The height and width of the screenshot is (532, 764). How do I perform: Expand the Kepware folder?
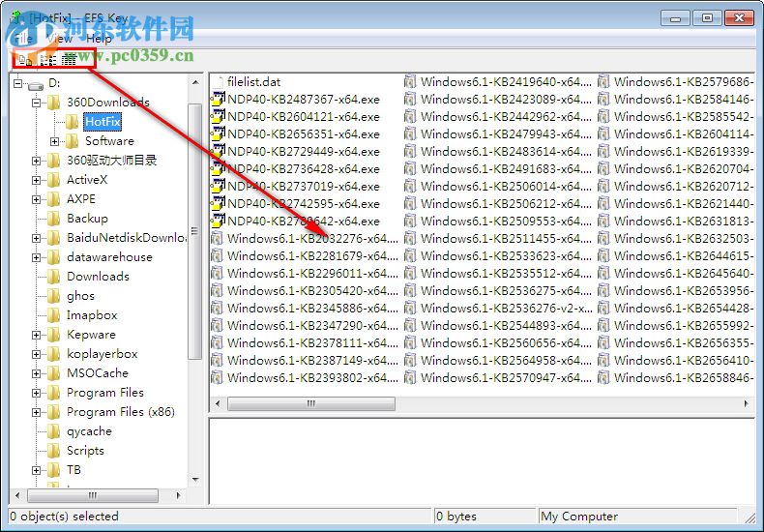36,336
